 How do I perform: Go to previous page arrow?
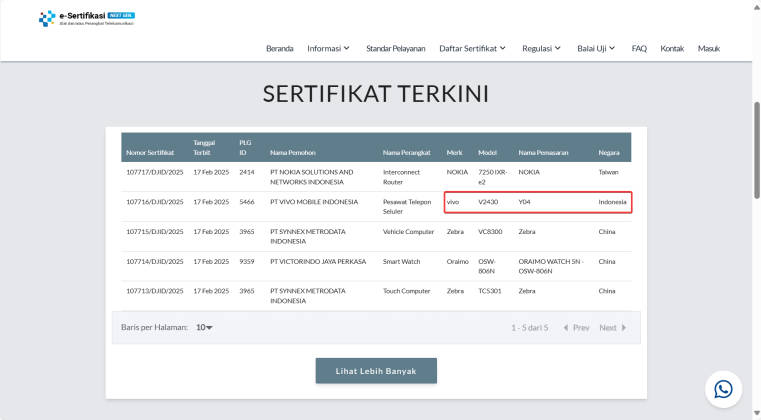pyautogui.click(x=576, y=328)
